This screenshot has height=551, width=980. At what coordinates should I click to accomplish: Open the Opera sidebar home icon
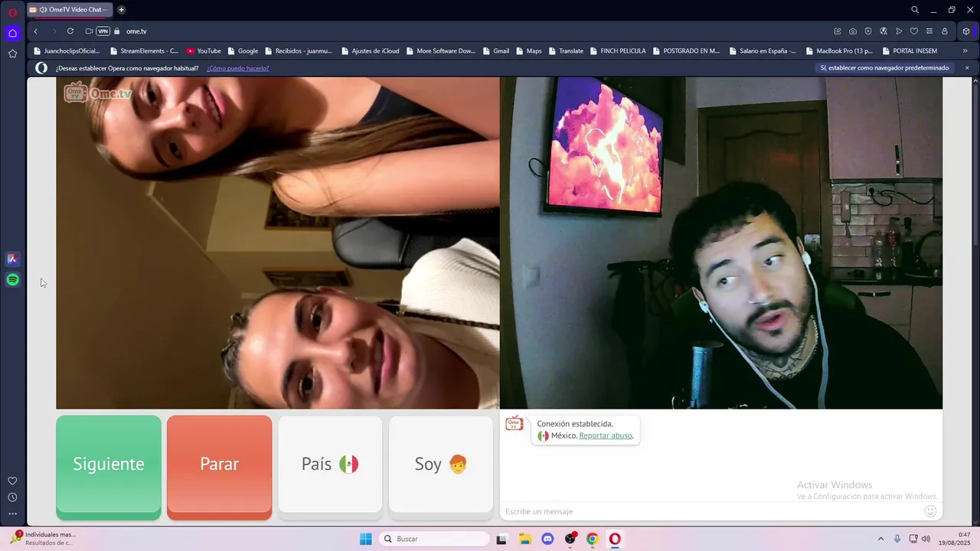pyautogui.click(x=12, y=33)
